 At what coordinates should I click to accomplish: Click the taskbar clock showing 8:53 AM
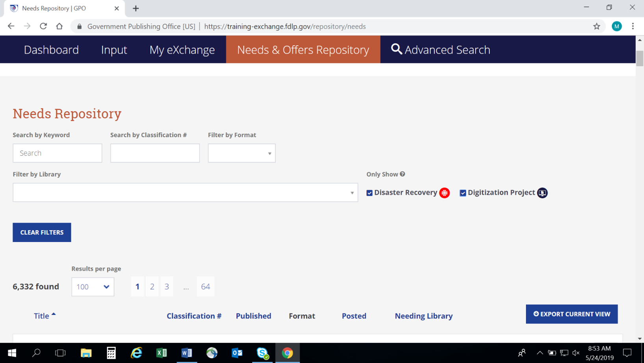599,353
